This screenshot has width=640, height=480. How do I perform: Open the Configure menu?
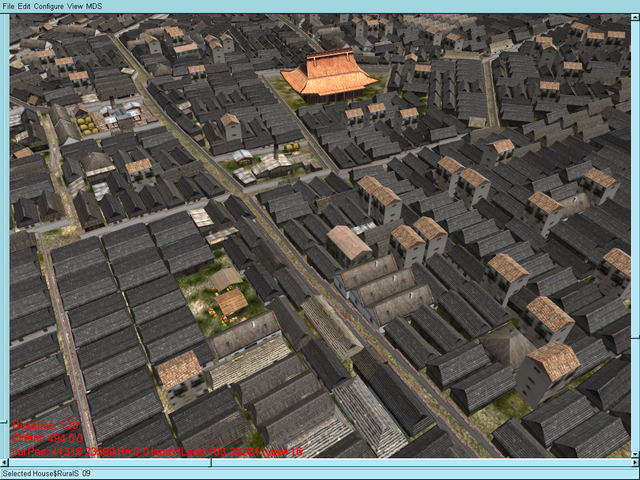point(49,6)
